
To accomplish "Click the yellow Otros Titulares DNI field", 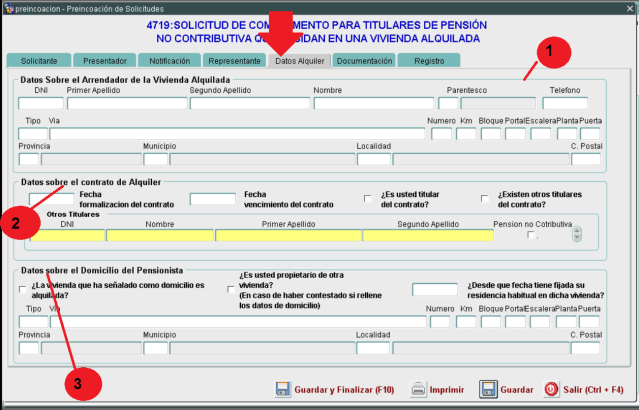I will [68, 235].
